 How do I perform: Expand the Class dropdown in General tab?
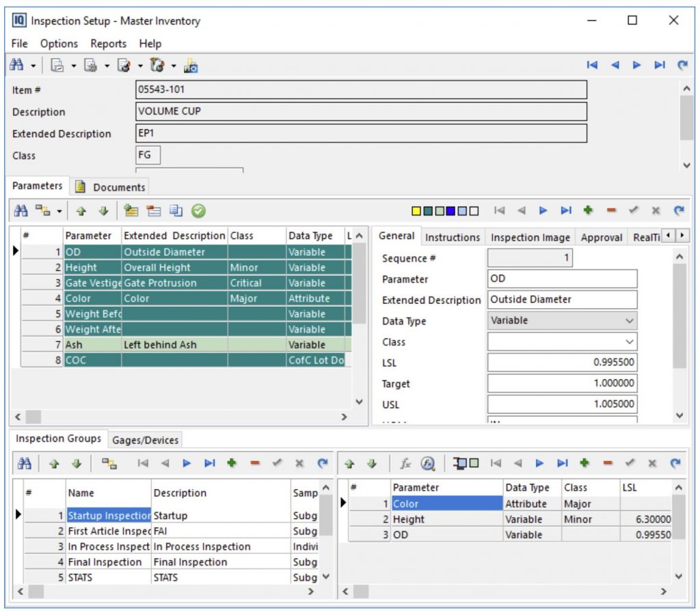(x=629, y=342)
